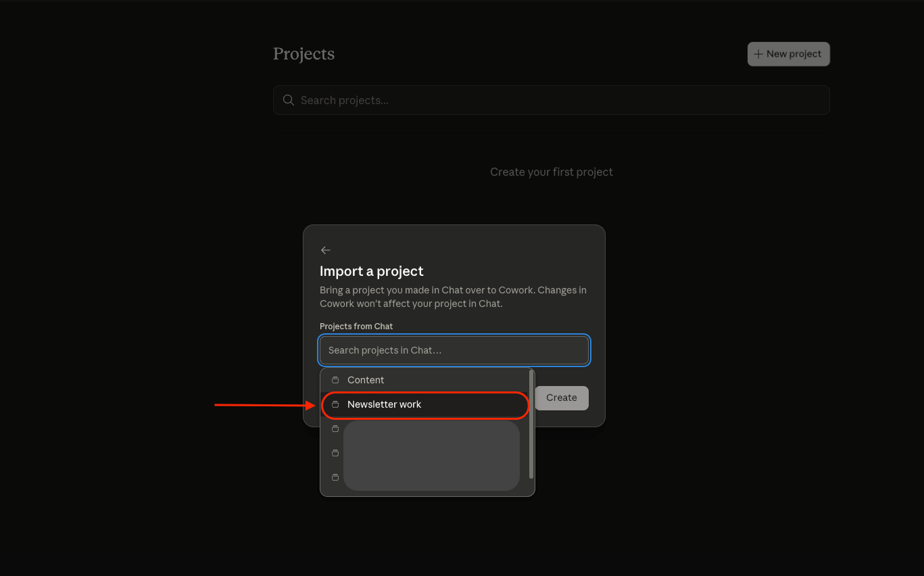Click the Create button

pyautogui.click(x=562, y=398)
